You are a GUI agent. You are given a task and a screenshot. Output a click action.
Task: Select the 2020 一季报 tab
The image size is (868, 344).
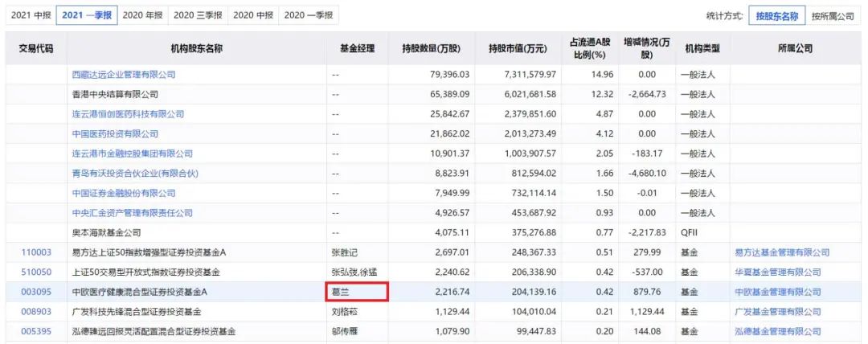click(310, 15)
